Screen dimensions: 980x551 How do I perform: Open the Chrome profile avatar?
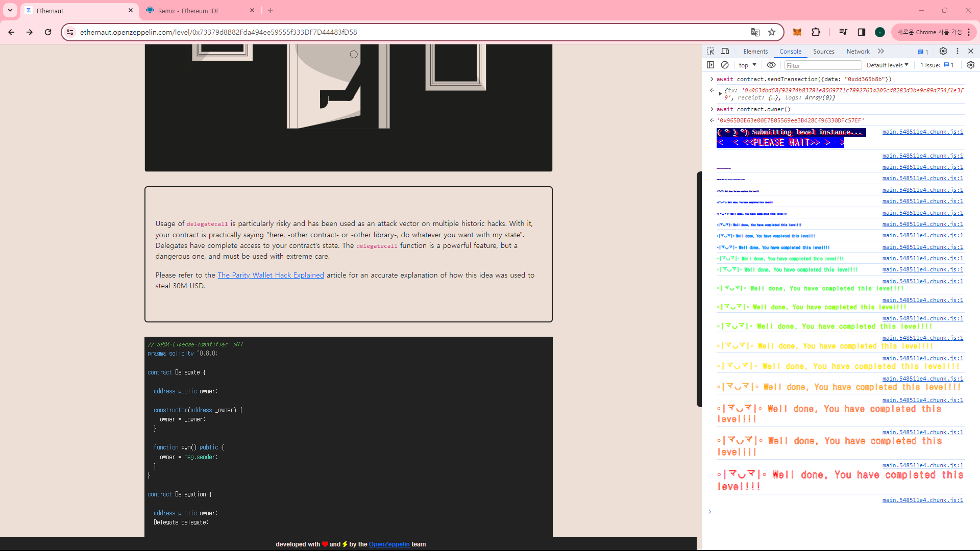880,32
